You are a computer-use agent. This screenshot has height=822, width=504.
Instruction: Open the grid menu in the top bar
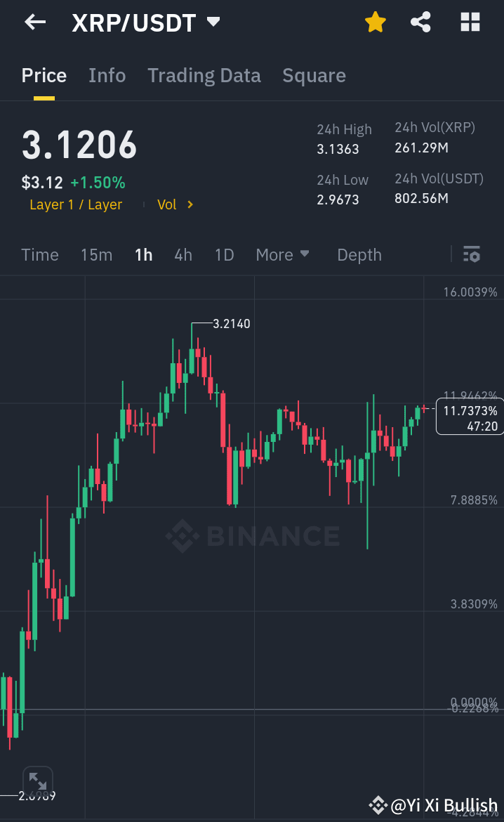(x=469, y=22)
